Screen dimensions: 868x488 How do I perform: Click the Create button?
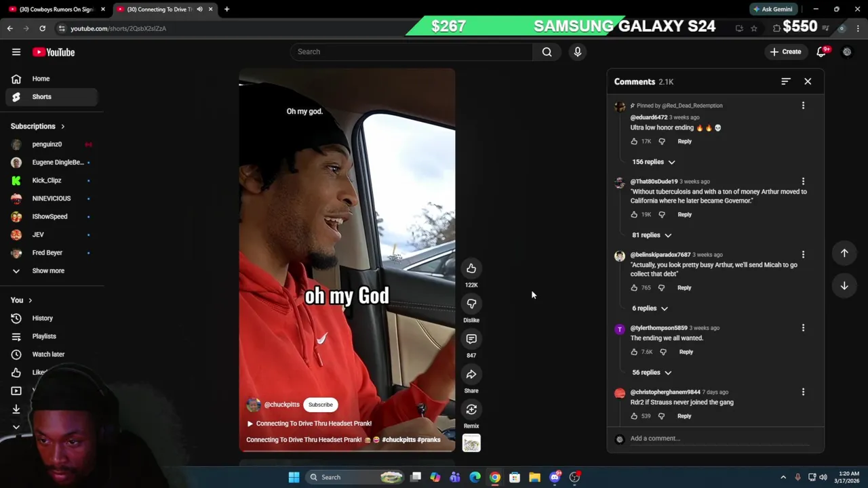(785, 52)
